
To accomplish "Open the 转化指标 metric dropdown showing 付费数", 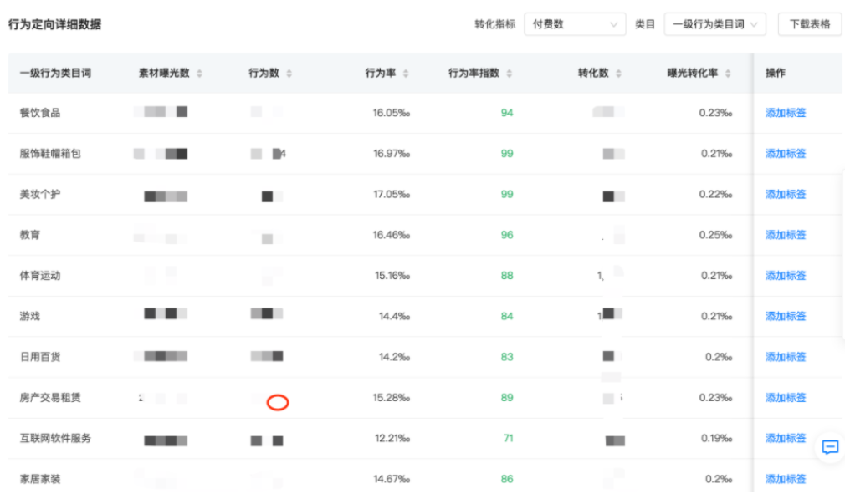I will coord(575,24).
